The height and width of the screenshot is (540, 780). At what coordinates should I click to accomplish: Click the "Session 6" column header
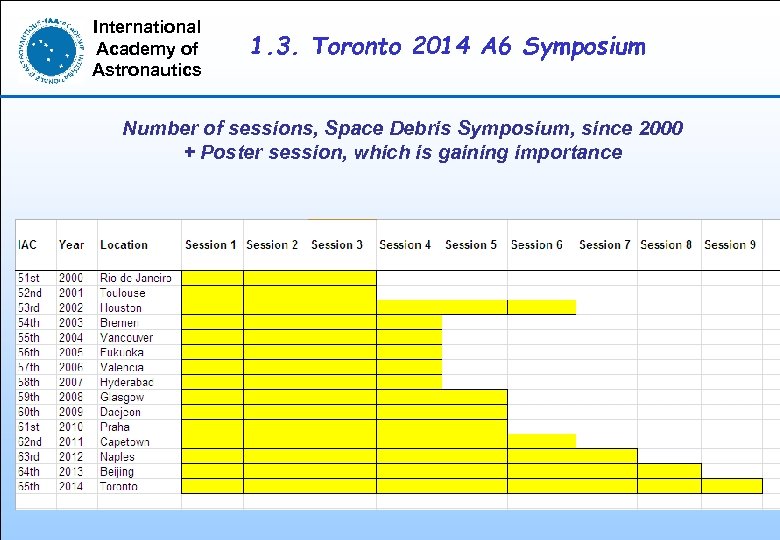coord(536,245)
